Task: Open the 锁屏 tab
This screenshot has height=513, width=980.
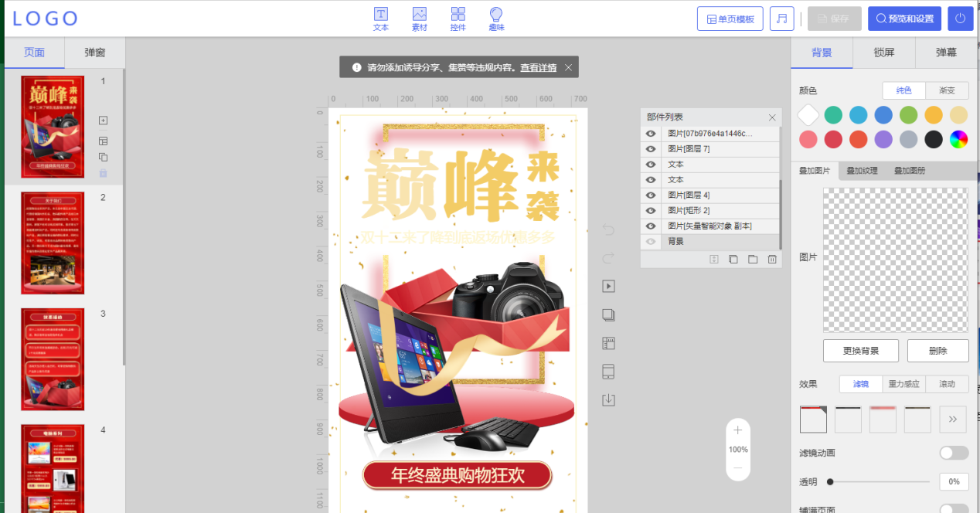Action: (x=883, y=53)
